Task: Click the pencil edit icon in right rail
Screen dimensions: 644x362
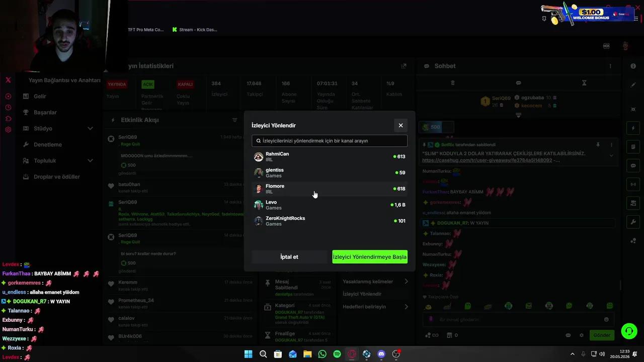Action: coord(633,85)
